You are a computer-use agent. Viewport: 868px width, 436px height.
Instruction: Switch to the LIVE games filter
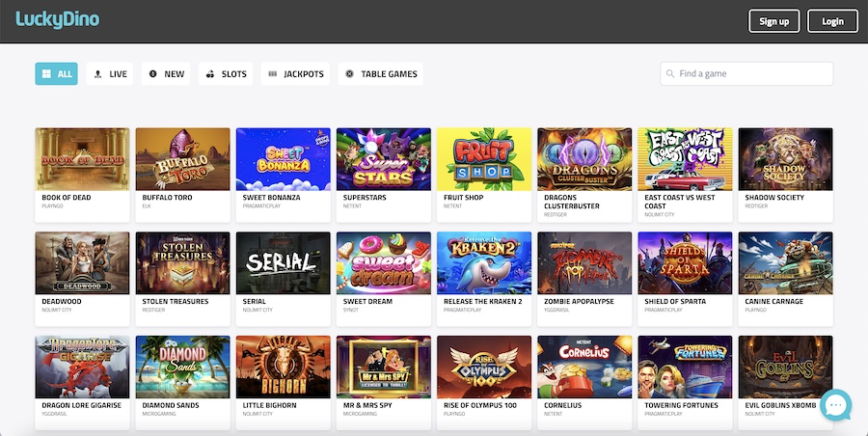(110, 73)
